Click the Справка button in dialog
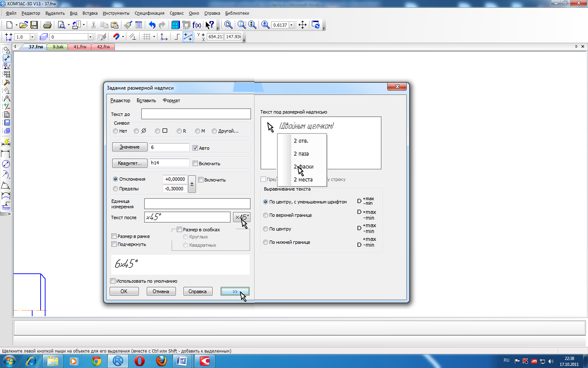Screen dimensions: 588x368 point(197,291)
